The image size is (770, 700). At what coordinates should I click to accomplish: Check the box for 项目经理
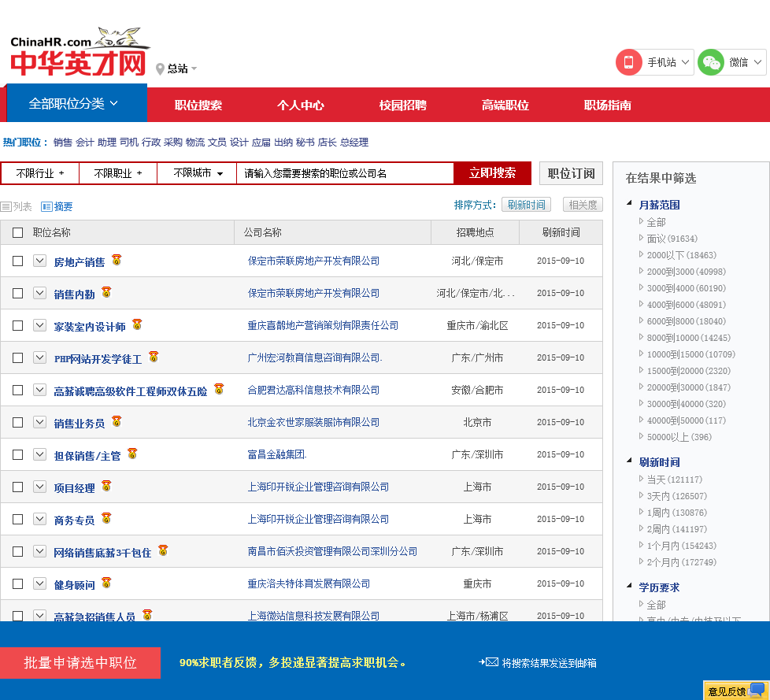17,487
